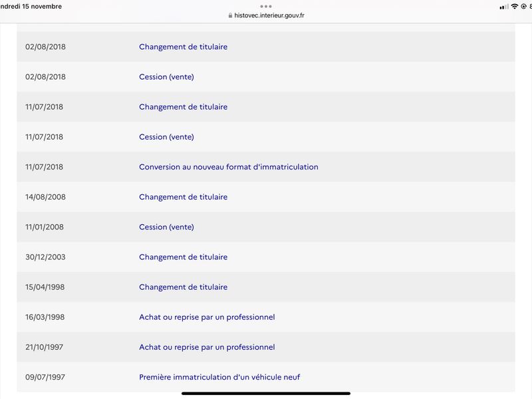Tap the cellular signal bars icon
Image resolution: width=532 pixels, height=399 pixels.
point(504,7)
